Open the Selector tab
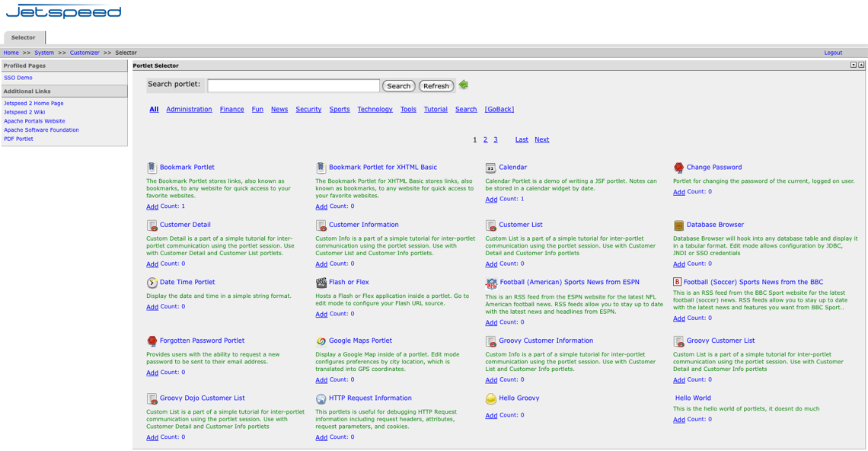Viewport: 868px width, 451px height. pyautogui.click(x=24, y=37)
